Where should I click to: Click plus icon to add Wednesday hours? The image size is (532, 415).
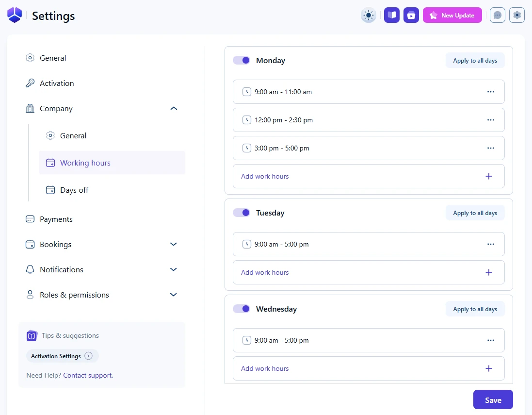tap(489, 368)
